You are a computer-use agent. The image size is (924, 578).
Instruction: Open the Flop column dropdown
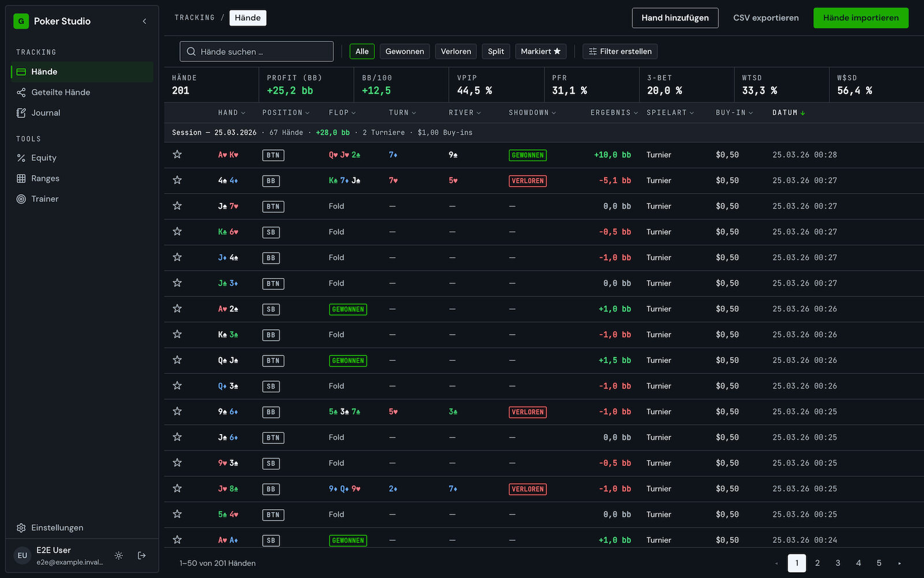click(342, 113)
